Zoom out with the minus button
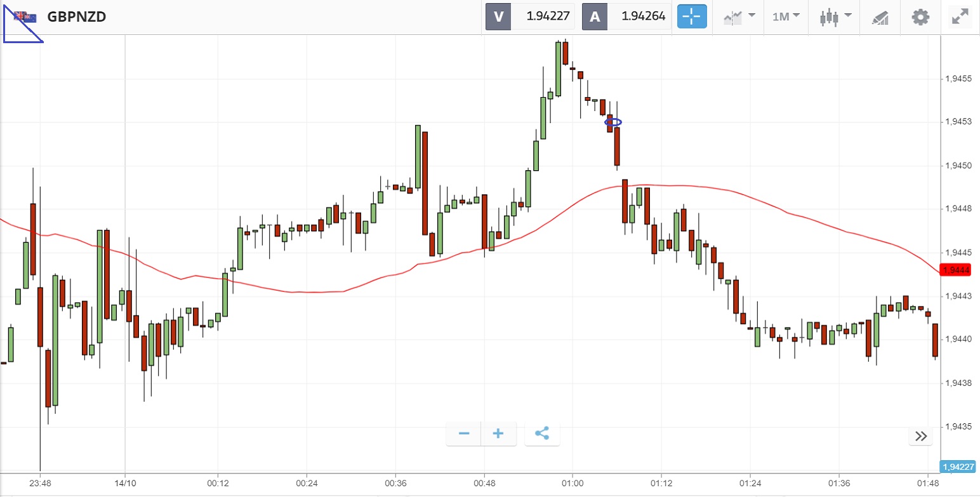 tap(464, 434)
